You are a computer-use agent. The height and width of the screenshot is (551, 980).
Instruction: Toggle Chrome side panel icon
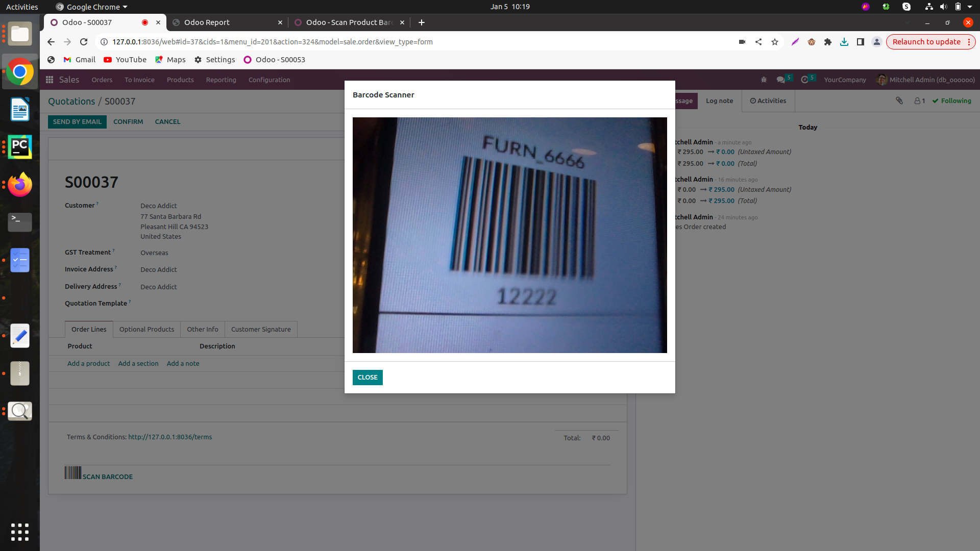[861, 42]
